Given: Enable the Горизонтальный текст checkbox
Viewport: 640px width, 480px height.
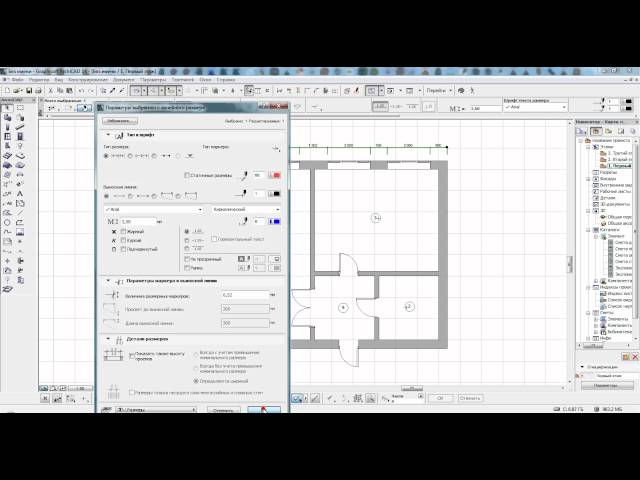Looking at the screenshot, I should (214, 239).
